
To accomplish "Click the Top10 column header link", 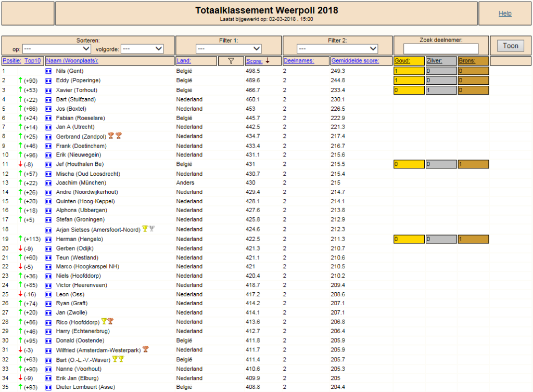I will pos(33,61).
